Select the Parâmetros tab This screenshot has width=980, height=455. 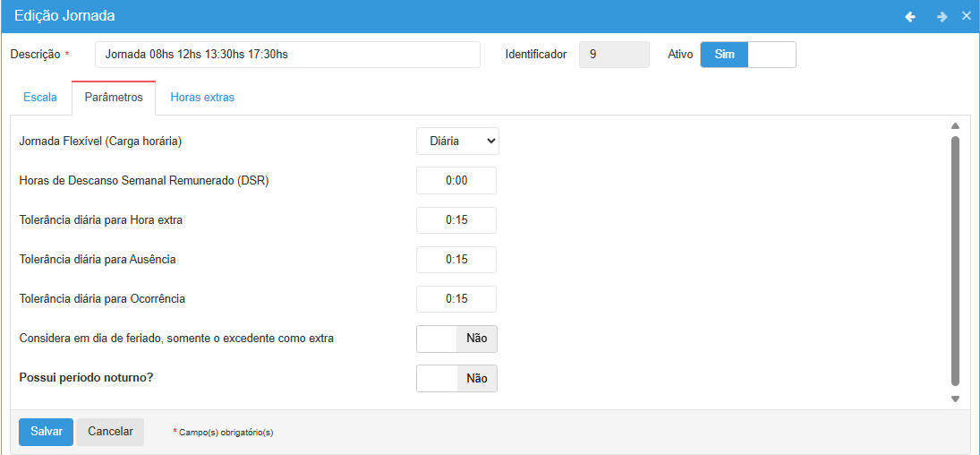[x=114, y=98]
